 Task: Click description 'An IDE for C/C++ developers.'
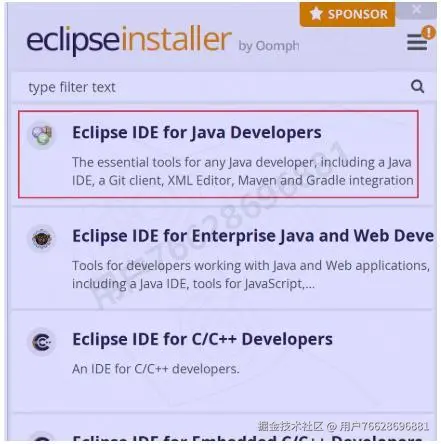click(156, 369)
